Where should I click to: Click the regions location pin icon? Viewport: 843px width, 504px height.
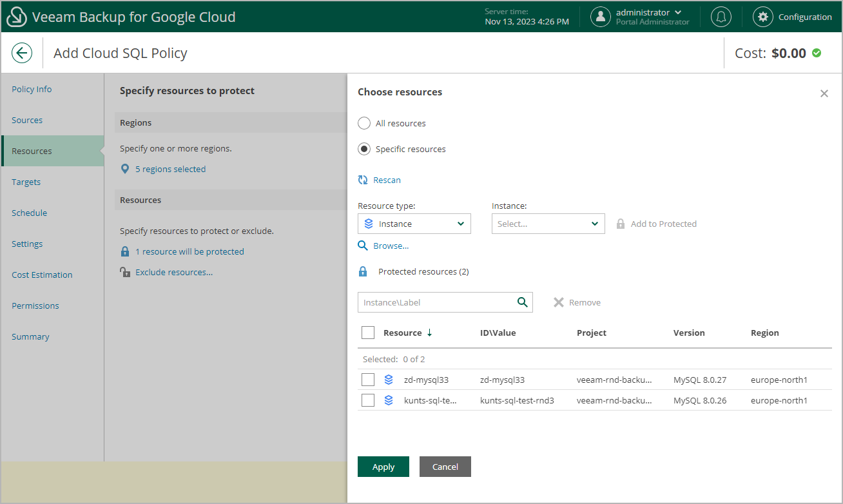(x=125, y=169)
